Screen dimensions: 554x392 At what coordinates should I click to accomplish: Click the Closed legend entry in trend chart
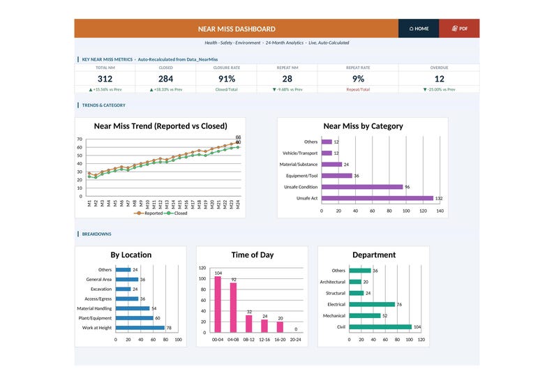tap(176, 213)
